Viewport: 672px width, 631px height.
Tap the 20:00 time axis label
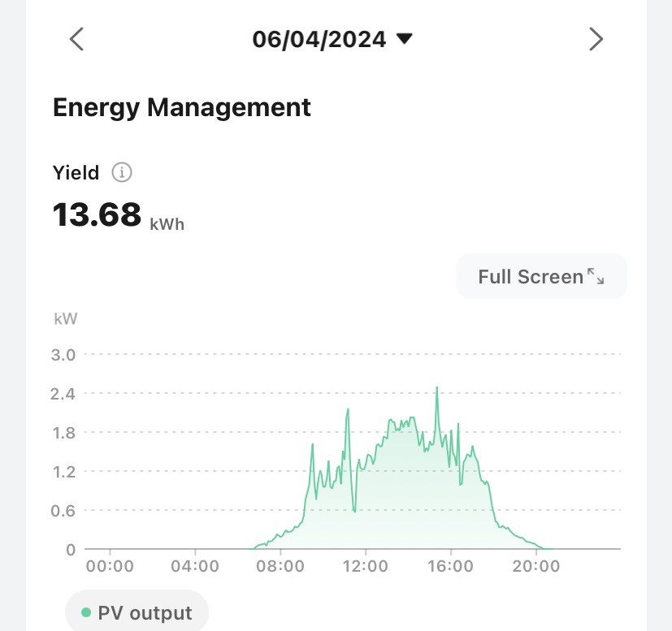click(x=535, y=566)
